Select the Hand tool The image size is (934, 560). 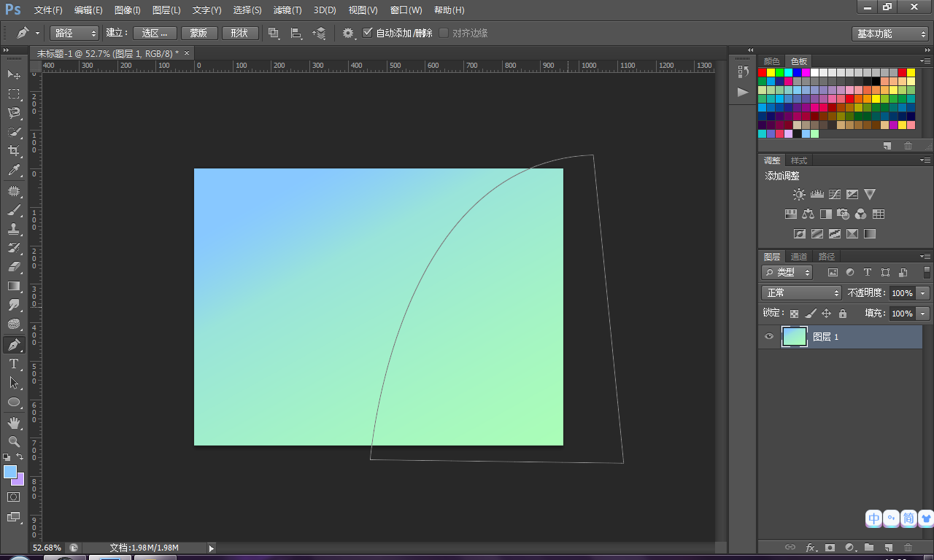(x=14, y=422)
